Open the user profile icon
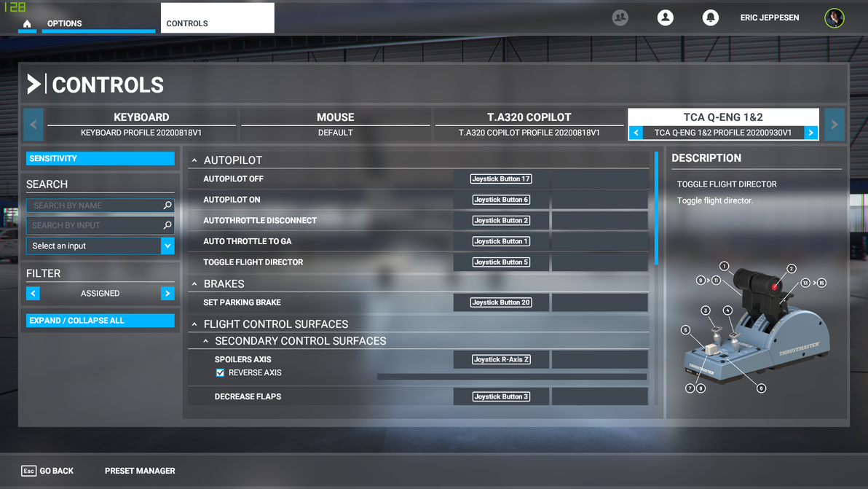The image size is (868, 489). click(x=666, y=17)
